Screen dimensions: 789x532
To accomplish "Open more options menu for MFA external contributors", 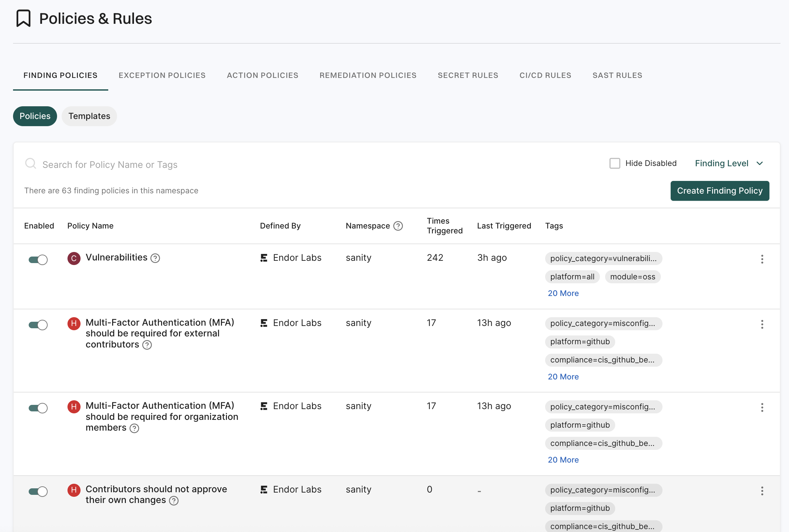I will pos(762,324).
